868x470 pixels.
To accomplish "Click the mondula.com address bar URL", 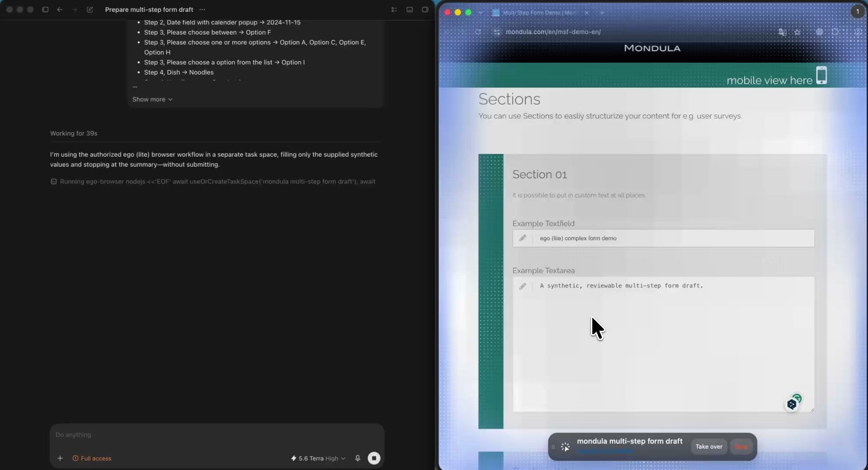I will coord(553,32).
